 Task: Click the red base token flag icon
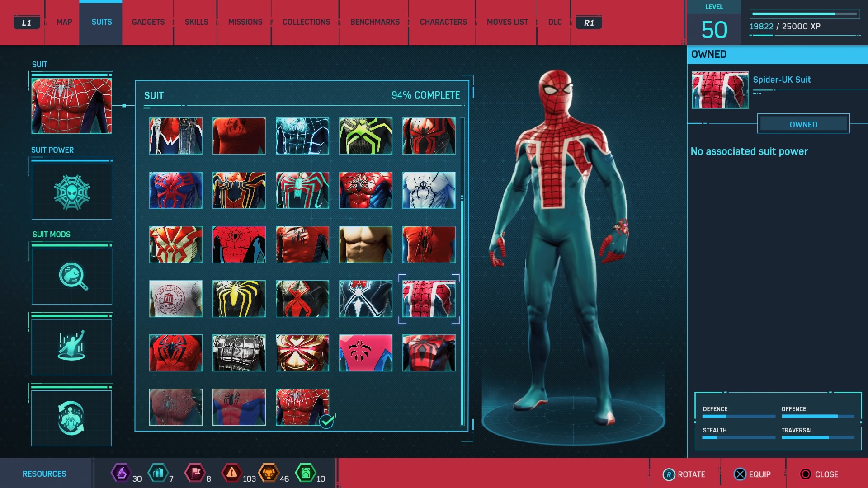click(195, 473)
